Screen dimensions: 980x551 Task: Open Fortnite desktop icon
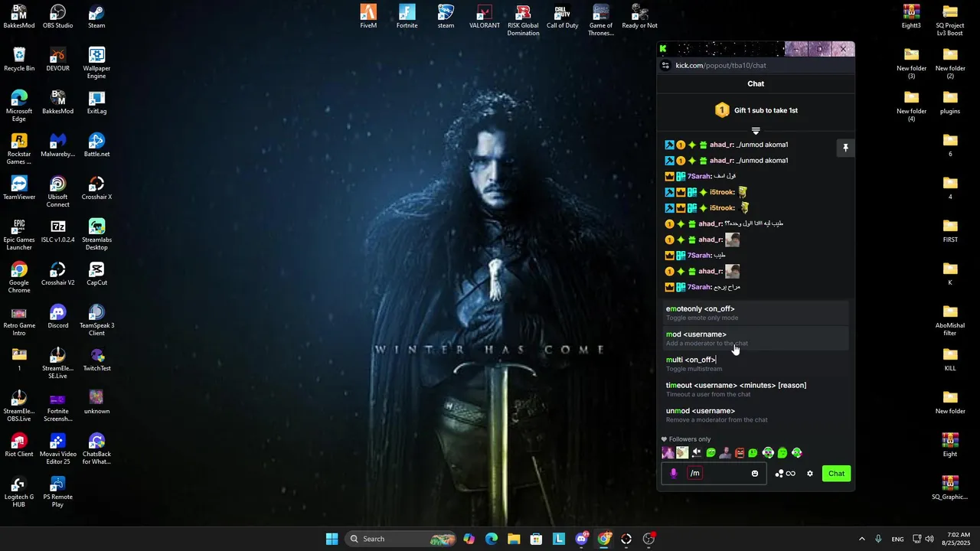pyautogui.click(x=407, y=17)
